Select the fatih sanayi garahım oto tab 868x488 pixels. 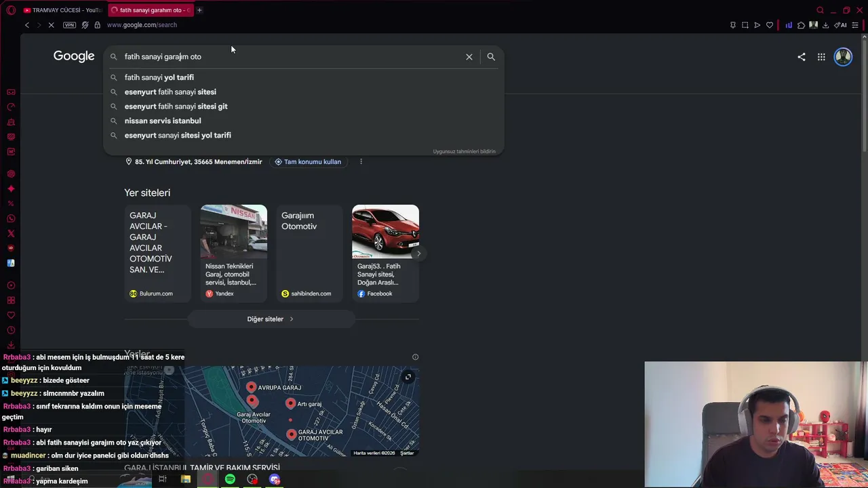pos(150,10)
